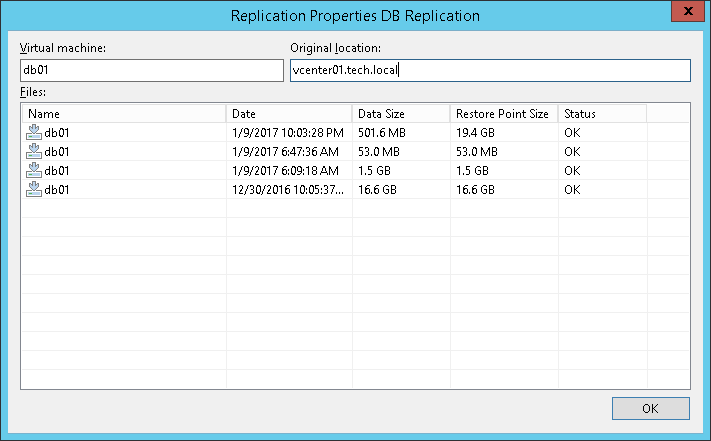Sort by Restore Point Size column header
This screenshot has height=441, width=711.
(x=503, y=114)
